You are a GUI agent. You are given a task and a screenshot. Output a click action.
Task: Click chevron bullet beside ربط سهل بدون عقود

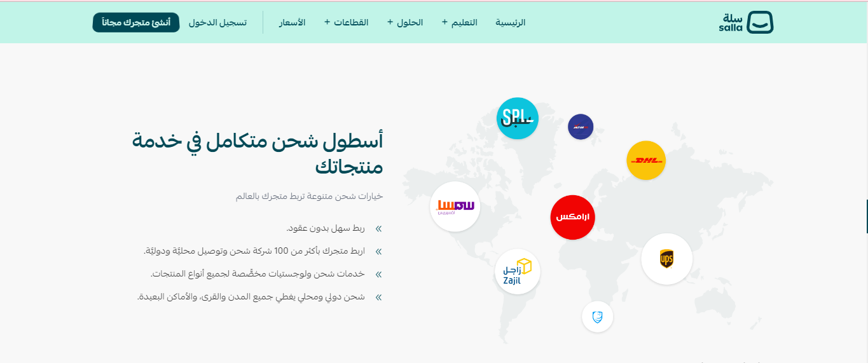tap(379, 228)
